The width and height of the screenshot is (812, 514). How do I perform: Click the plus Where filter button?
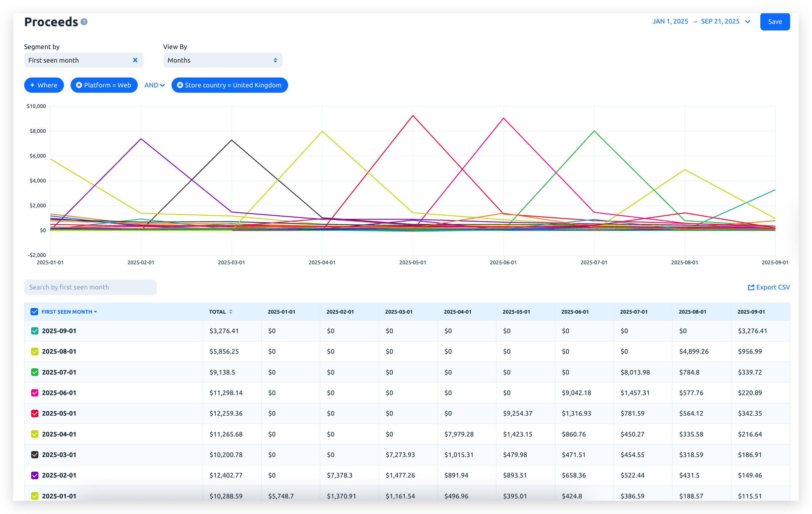tap(44, 85)
